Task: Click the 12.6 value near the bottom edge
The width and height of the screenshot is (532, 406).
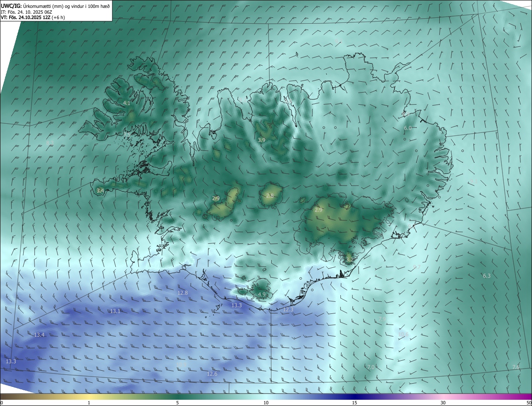Action: pos(212,374)
